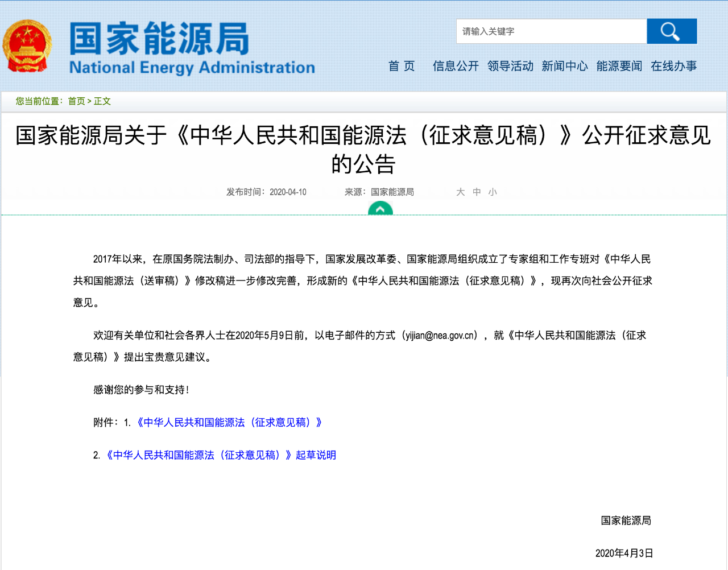Image resolution: width=728 pixels, height=570 pixels.
Task: Open the 信息公开 navigation menu
Action: pyautogui.click(x=456, y=66)
